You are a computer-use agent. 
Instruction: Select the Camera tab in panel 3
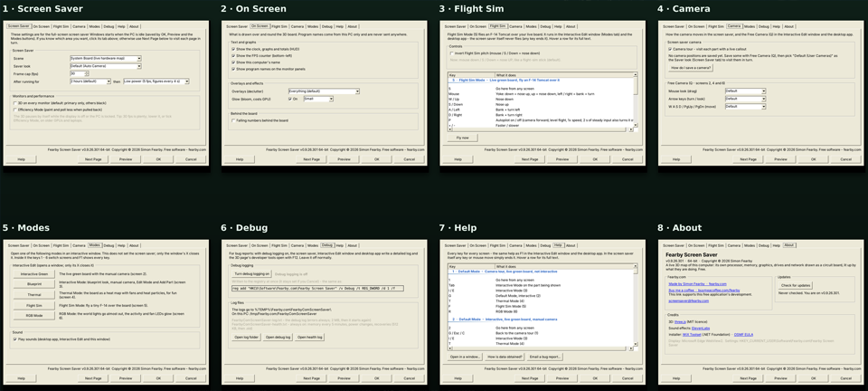[x=515, y=26]
